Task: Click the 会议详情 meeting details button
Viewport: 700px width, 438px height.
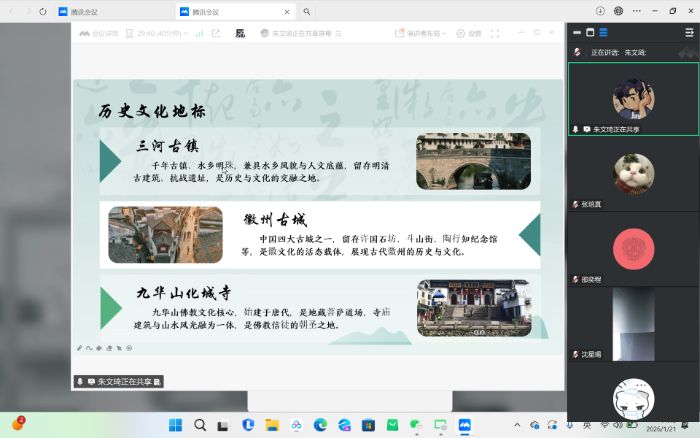Action: click(99, 33)
